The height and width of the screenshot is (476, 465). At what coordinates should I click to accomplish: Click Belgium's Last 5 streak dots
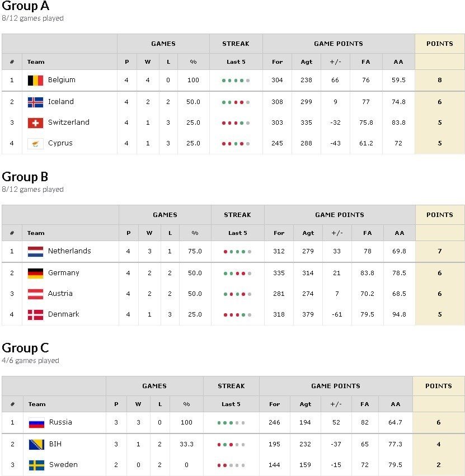[236, 81]
